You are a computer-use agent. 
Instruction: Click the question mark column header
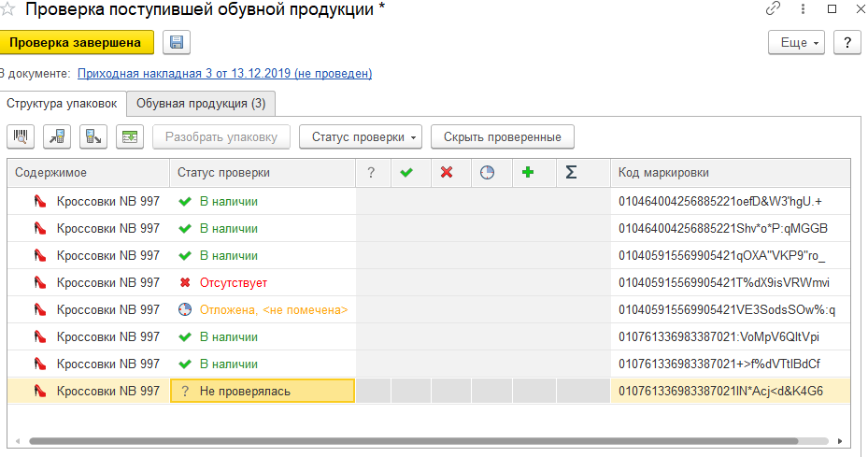pyautogui.click(x=371, y=173)
